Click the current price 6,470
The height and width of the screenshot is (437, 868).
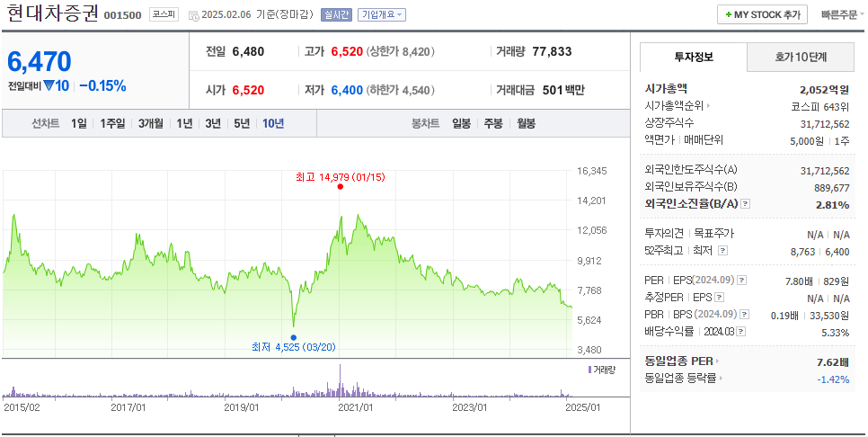[40, 61]
